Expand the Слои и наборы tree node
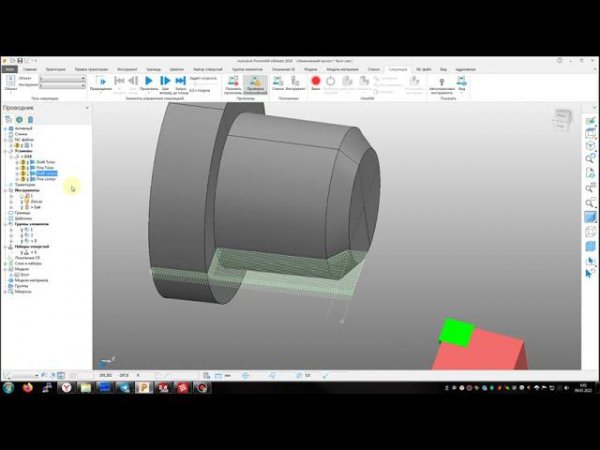Screen dimensions: 600x450 click(x=5, y=263)
